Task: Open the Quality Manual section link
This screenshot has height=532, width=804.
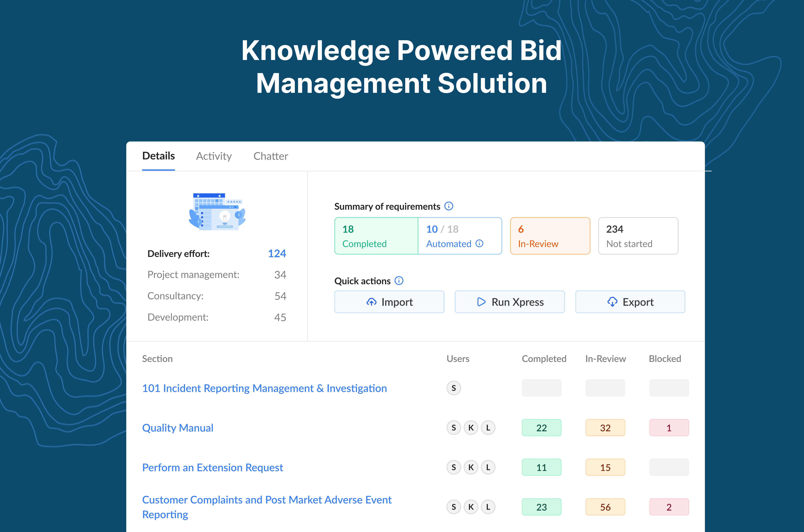Action: click(x=178, y=428)
